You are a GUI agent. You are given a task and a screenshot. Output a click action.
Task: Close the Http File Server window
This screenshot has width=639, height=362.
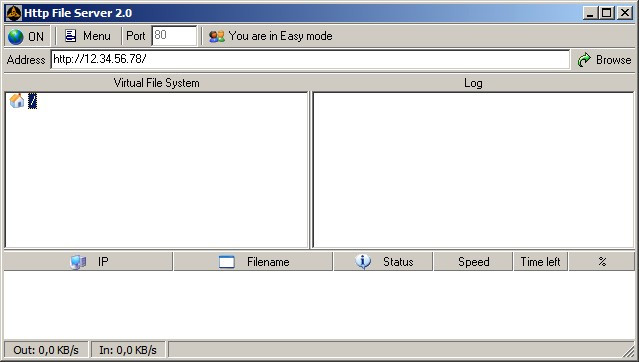point(625,13)
